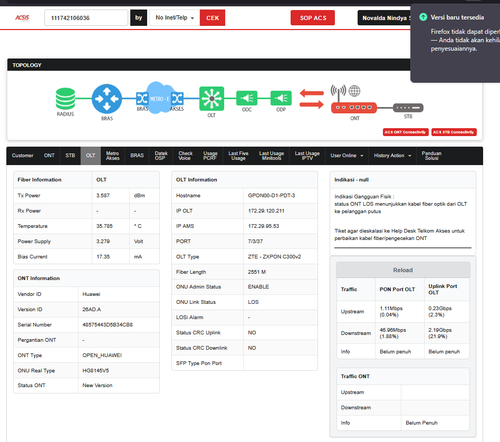This screenshot has width=500, height=442.
Task: Click the Bias Current value 17.35
Action: tap(103, 257)
